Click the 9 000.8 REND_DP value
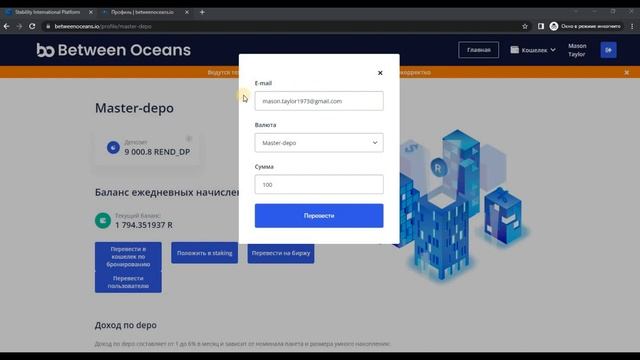This screenshot has height=360, width=640. (157, 152)
